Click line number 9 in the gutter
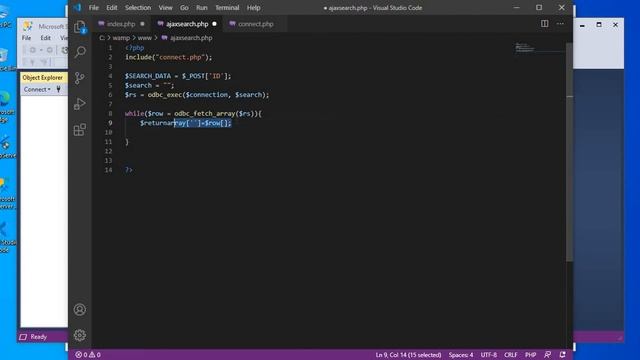Image resolution: width=640 pixels, height=360 pixels. pos(110,123)
